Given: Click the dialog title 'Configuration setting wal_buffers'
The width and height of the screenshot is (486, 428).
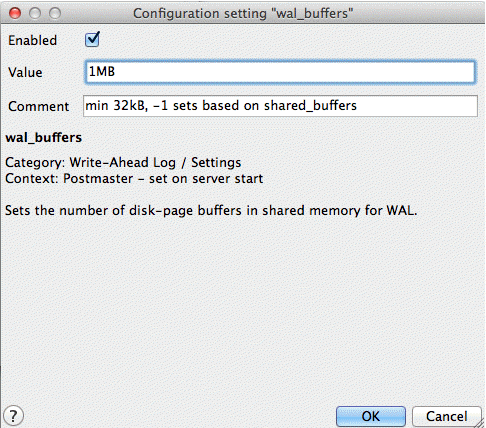Looking at the screenshot, I should tap(243, 14).
